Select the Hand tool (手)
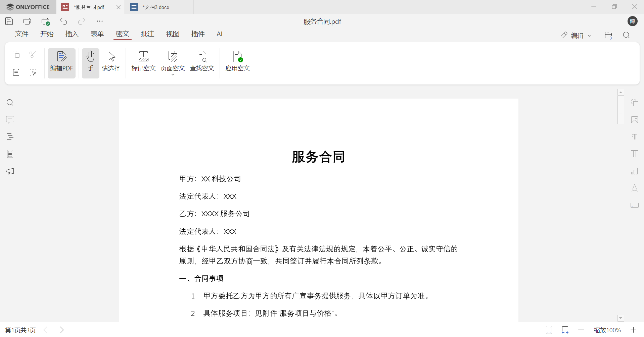 [90, 62]
